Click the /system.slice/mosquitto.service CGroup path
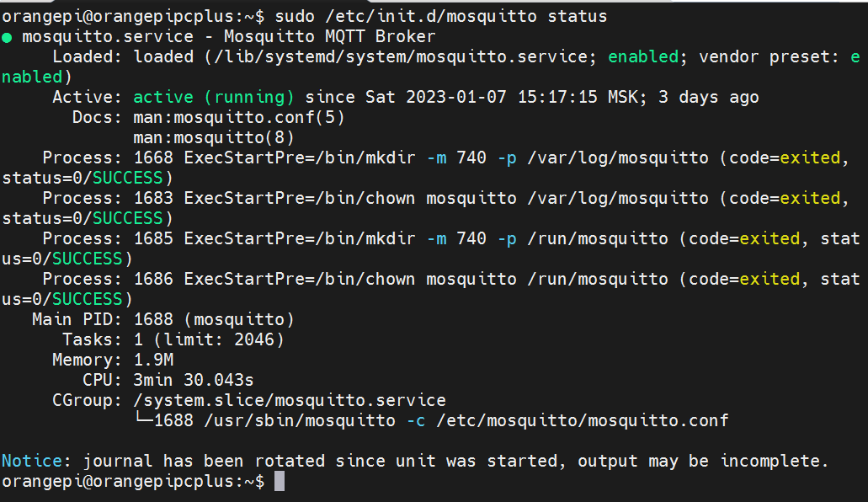Image resolution: width=868 pixels, height=502 pixels. (x=290, y=400)
